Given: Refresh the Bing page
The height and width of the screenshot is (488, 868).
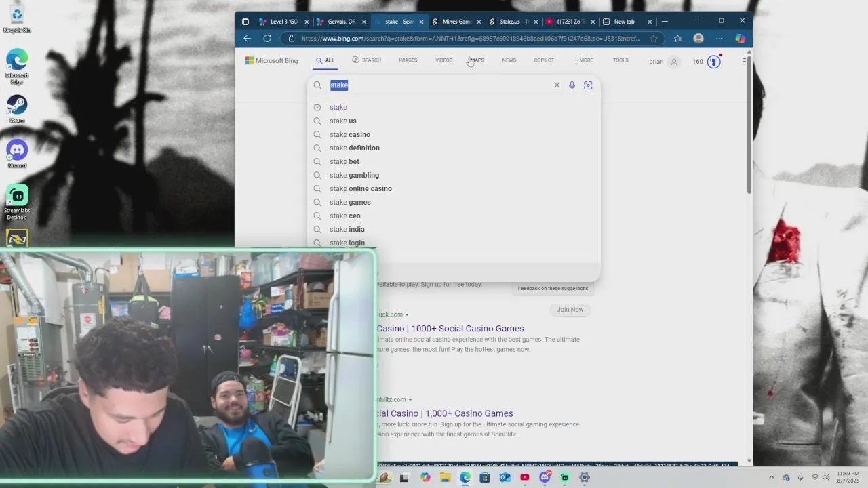Looking at the screenshot, I should pyautogui.click(x=267, y=39).
